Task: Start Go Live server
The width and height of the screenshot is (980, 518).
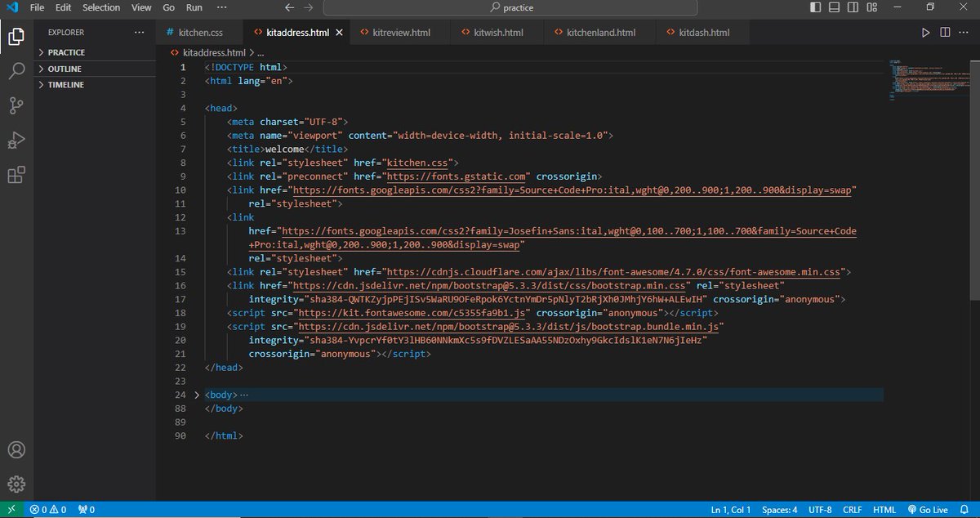Action: pos(927,510)
